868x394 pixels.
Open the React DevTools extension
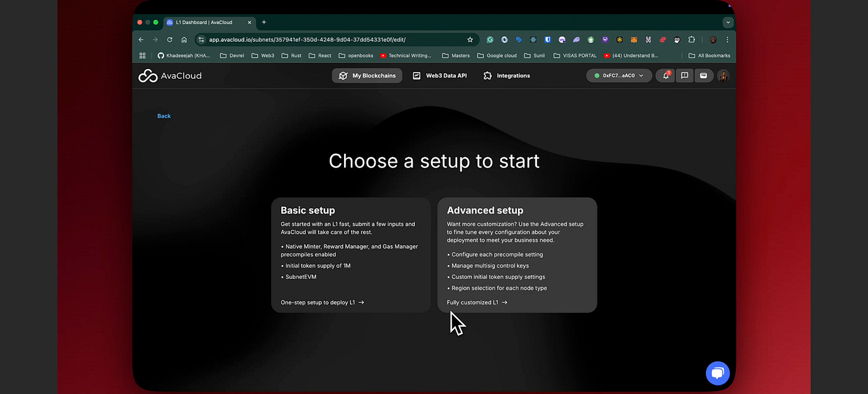click(533, 40)
